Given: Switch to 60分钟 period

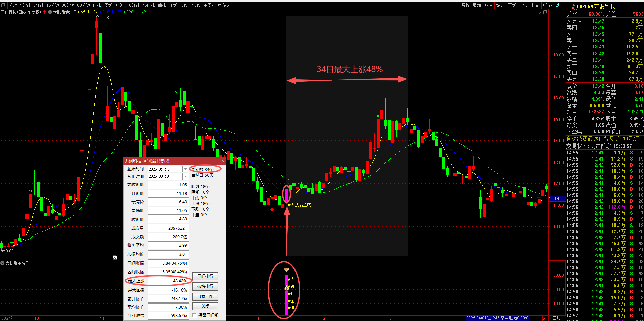Looking at the screenshot, I should (84, 5).
